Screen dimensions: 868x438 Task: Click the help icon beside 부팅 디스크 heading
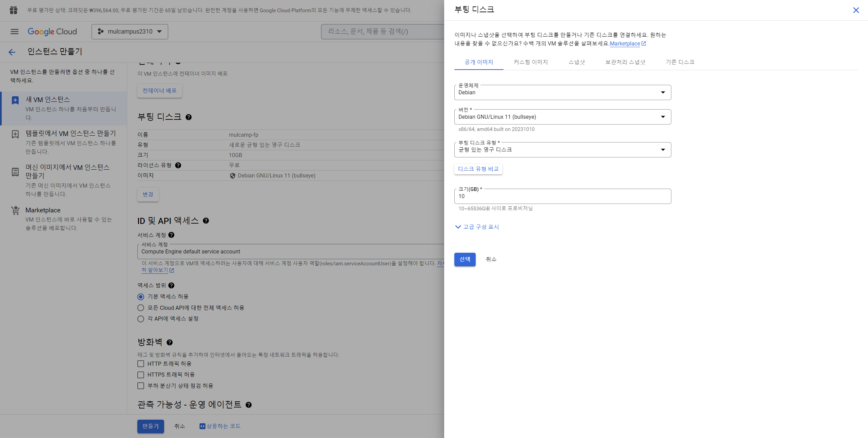coord(189,117)
